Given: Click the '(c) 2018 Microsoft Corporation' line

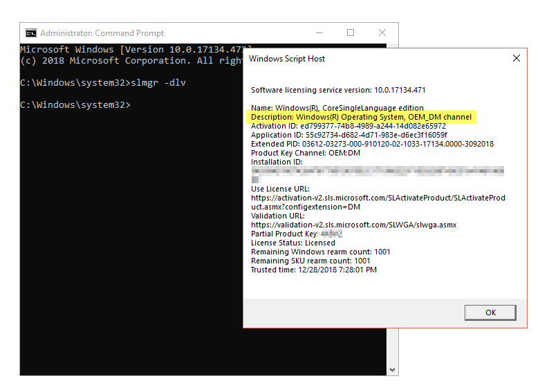Looking at the screenshot, I should (x=131, y=61).
